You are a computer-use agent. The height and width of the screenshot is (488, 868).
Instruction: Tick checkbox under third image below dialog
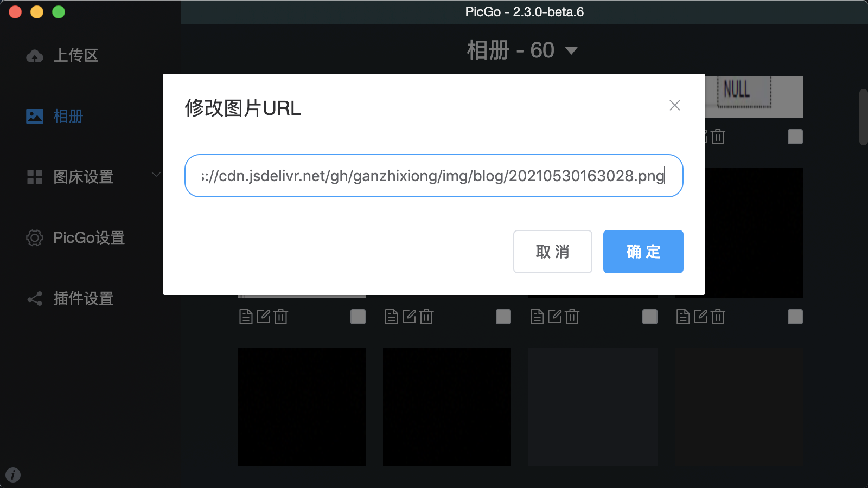(x=650, y=317)
